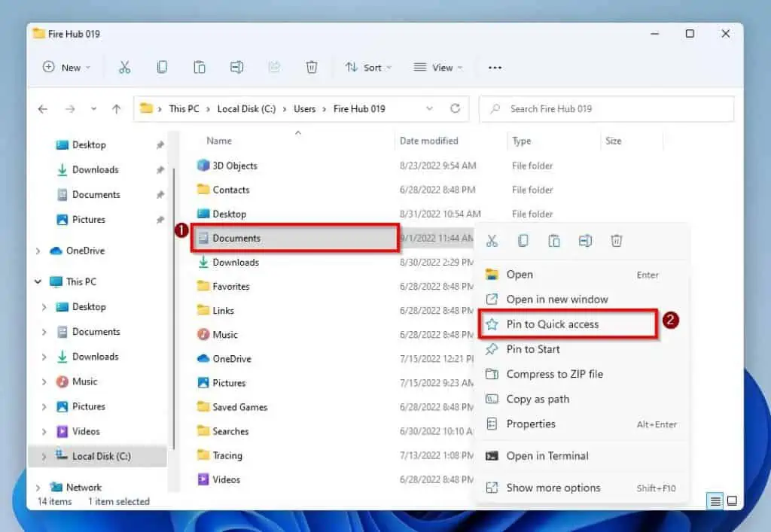Expand Videos under This PC

click(44, 432)
